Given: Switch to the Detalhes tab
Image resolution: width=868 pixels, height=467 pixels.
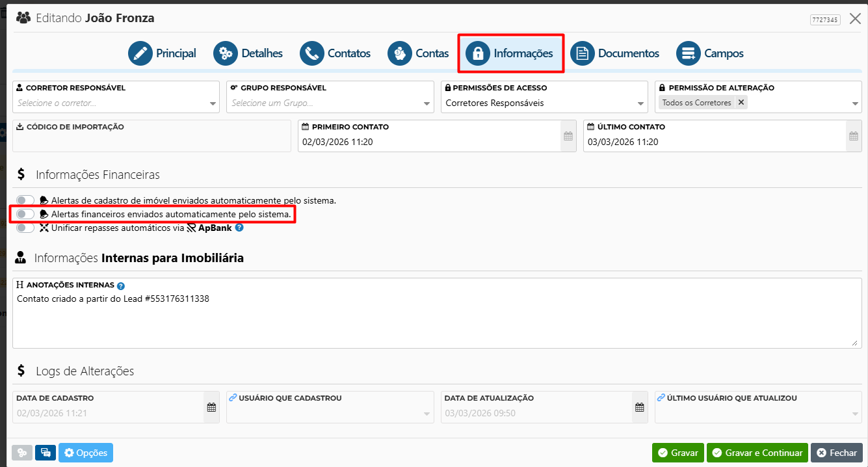Looking at the screenshot, I should 248,53.
